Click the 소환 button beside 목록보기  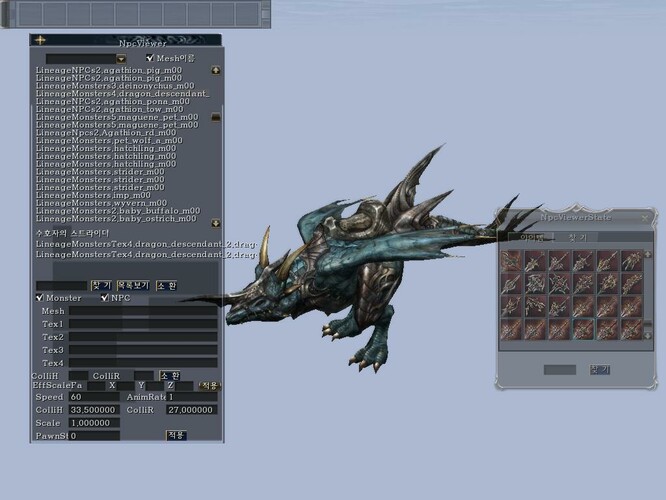coord(166,285)
